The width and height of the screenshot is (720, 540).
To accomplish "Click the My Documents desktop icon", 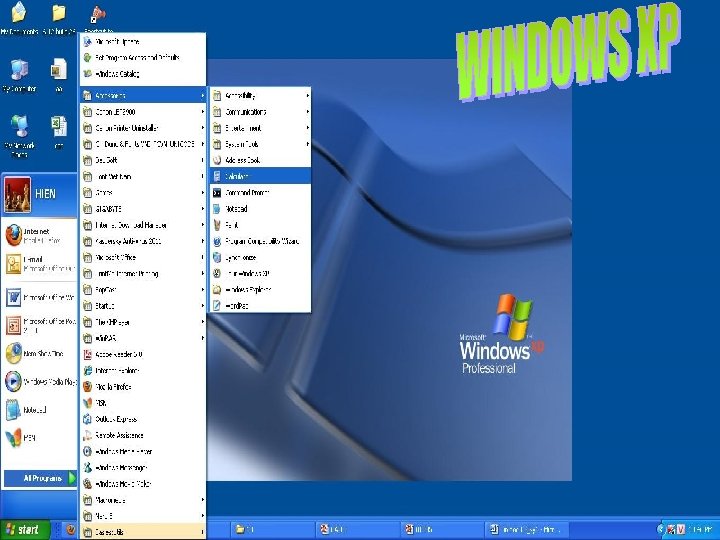I will [19, 13].
